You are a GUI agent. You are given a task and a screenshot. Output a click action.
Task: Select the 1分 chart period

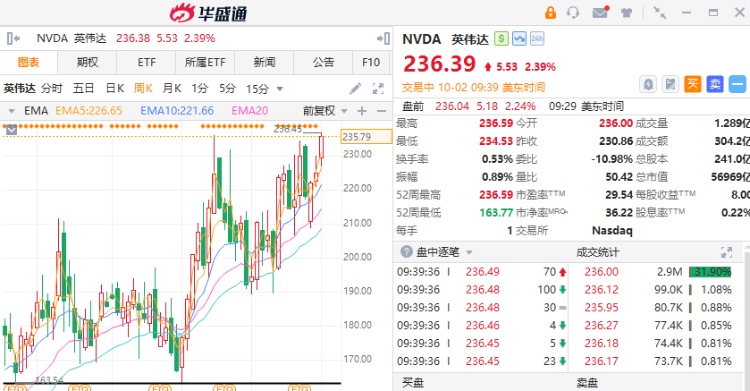[200, 89]
